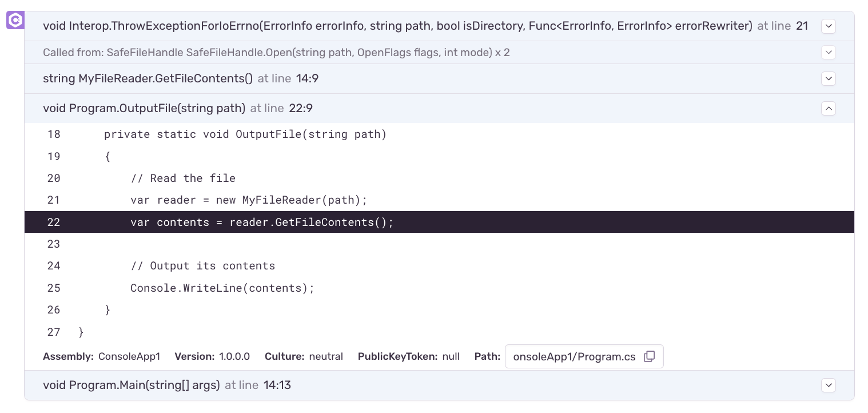Click the purple app logo icon
Screen dimensions: 868x413
15,20
